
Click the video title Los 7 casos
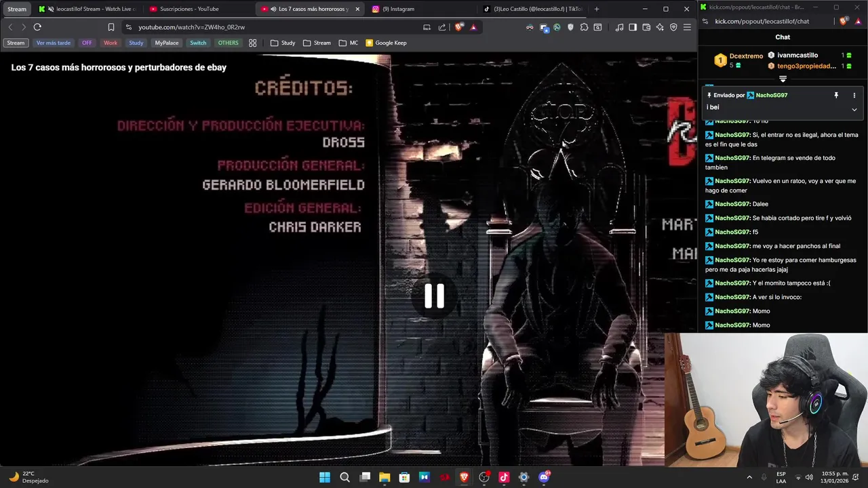point(119,67)
